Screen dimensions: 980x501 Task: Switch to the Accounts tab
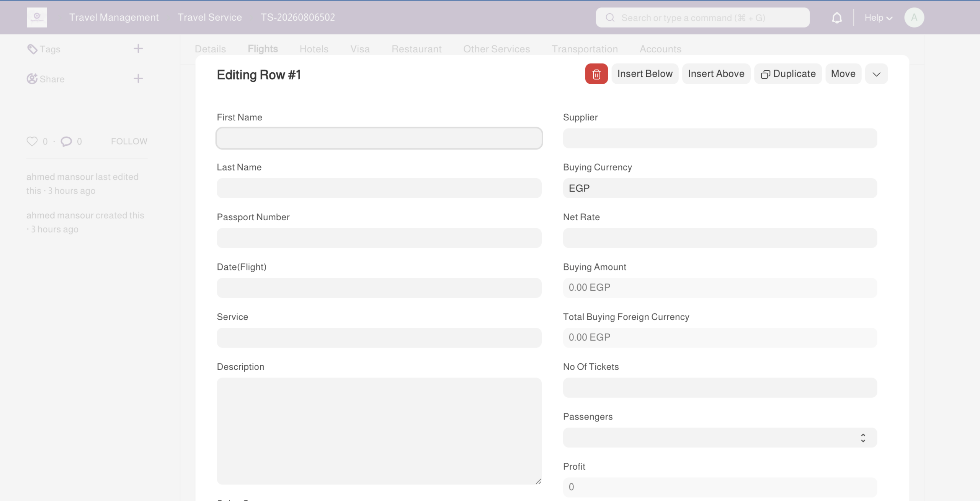[x=660, y=49]
